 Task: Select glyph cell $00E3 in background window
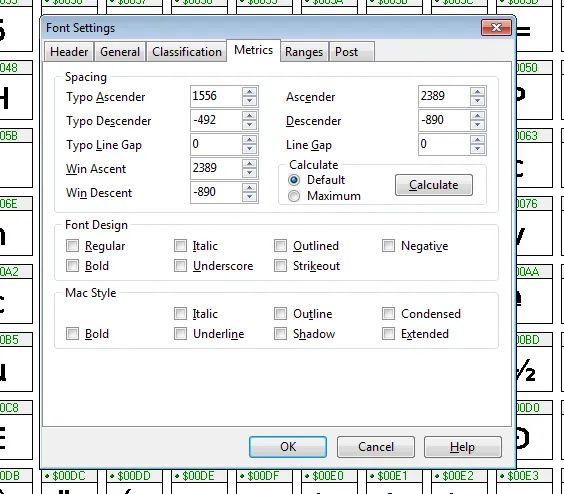pyautogui.click(x=524, y=482)
